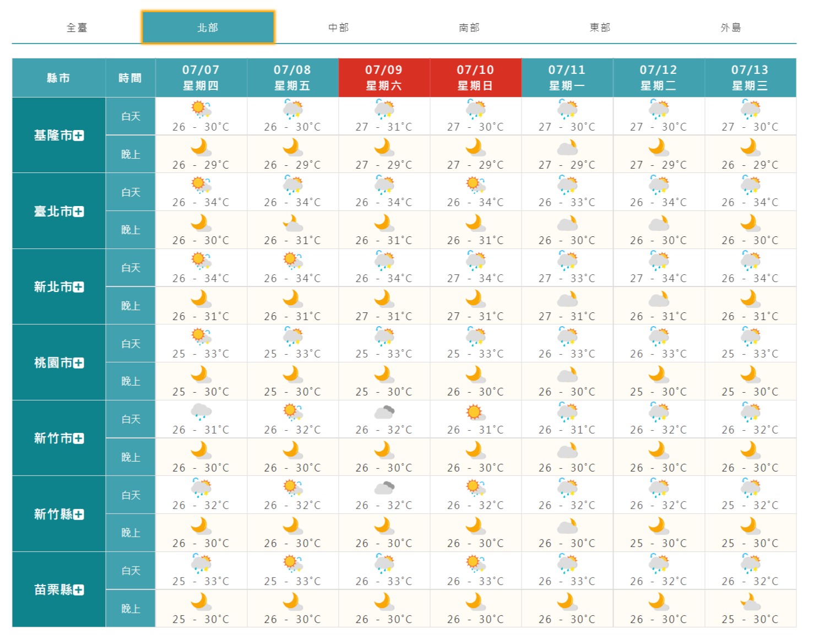Click the 07/09 星期六 column header

point(384,78)
